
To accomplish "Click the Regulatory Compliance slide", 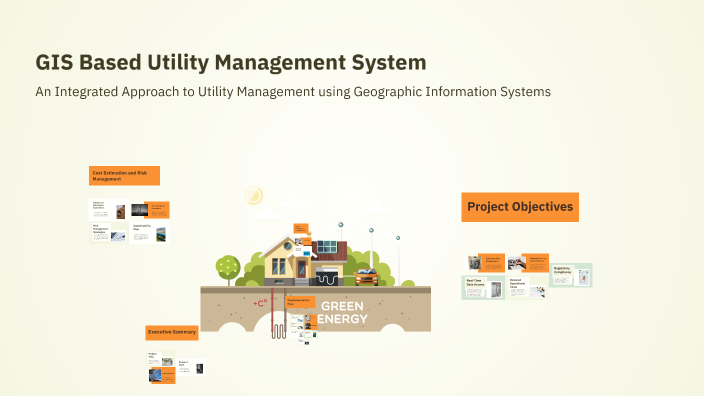I will click(571, 275).
